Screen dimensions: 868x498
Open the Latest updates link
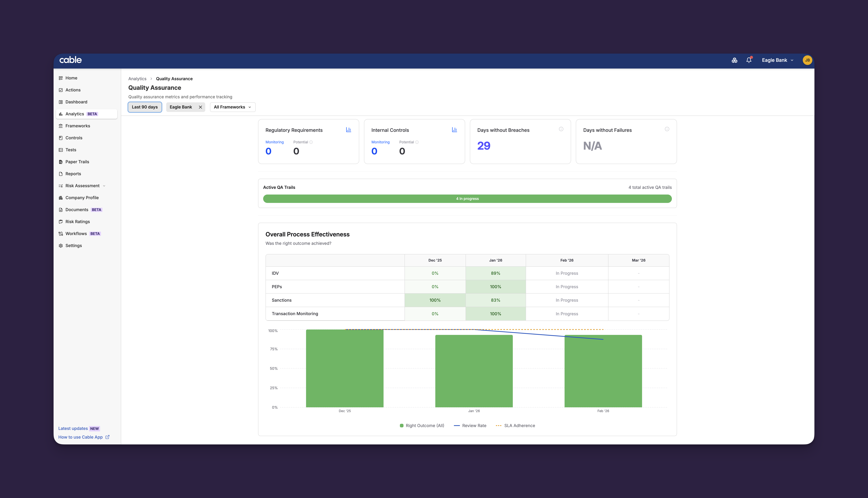coord(73,429)
